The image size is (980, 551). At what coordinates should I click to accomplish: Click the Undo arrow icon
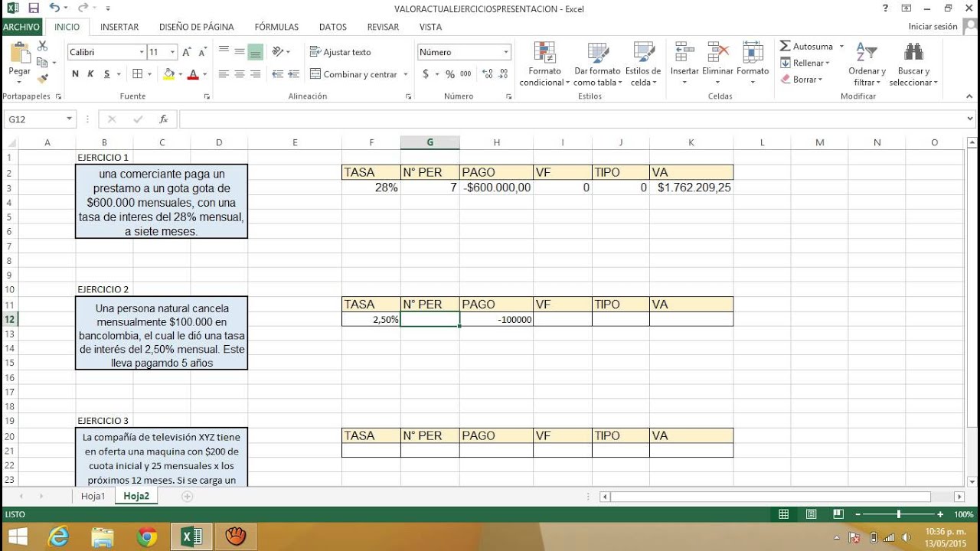point(54,8)
